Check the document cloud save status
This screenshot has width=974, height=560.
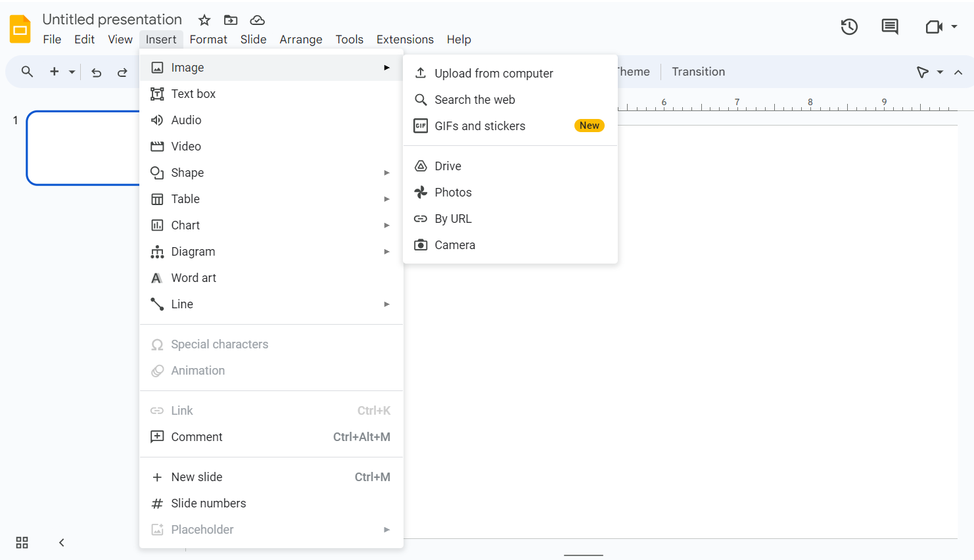click(x=256, y=20)
